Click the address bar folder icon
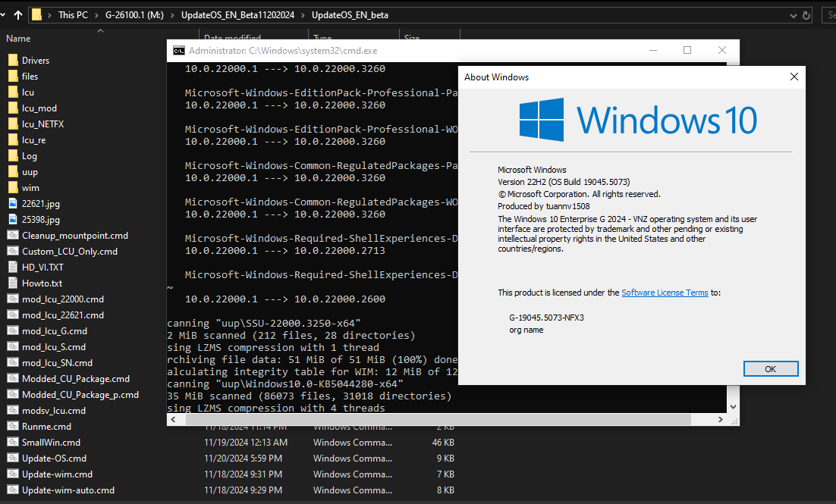This screenshot has width=836, height=504. 36,15
